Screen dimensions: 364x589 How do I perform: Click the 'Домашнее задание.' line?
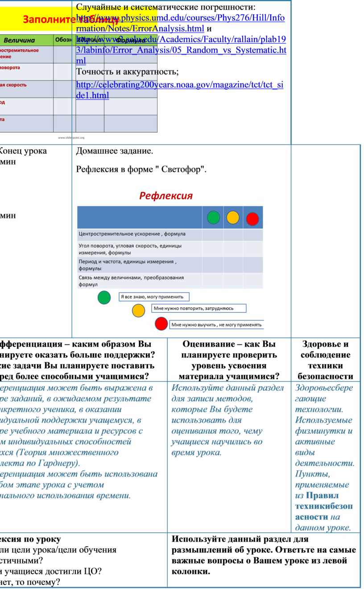point(115,151)
